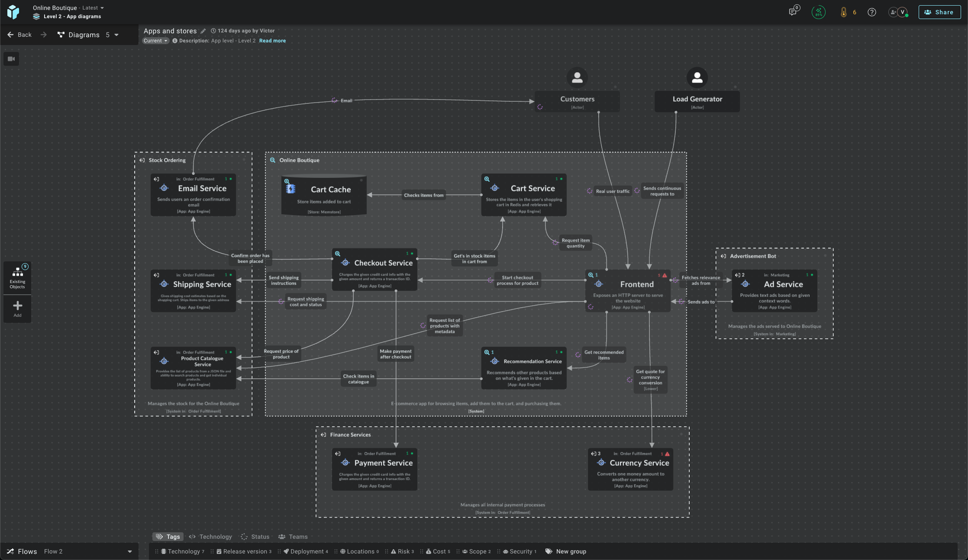968x560 pixels.
Task: Switch to the Technology tab
Action: click(210, 537)
